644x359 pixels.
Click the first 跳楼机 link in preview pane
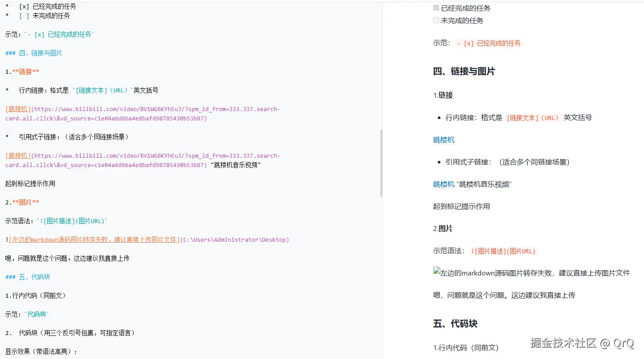(443, 140)
